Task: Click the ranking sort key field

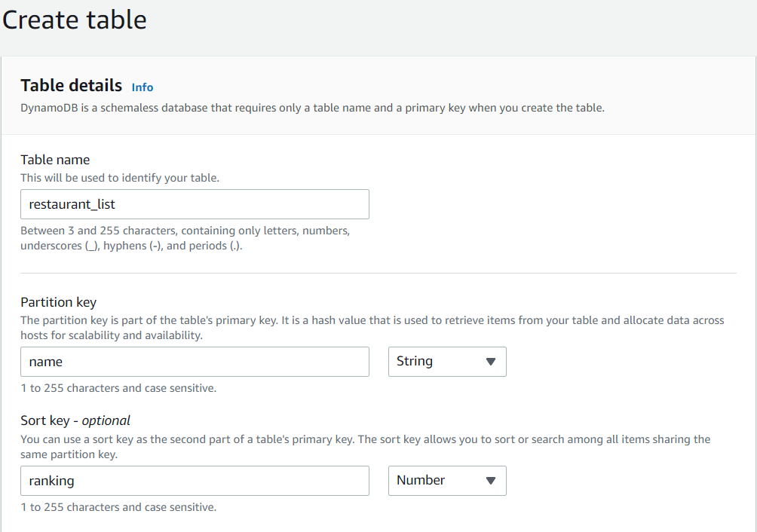Action: (x=194, y=481)
